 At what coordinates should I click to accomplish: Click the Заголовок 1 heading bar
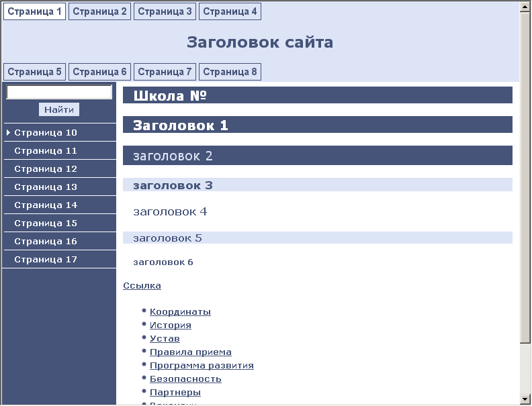pos(318,125)
